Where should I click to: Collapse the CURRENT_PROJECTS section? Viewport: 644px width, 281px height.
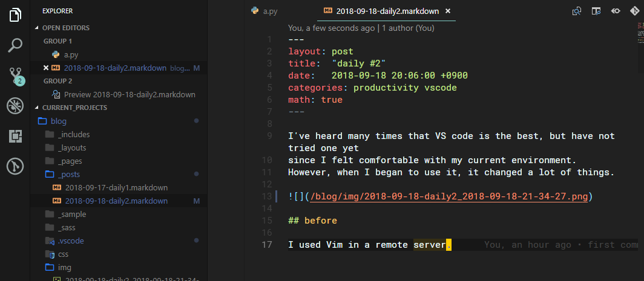[37, 108]
